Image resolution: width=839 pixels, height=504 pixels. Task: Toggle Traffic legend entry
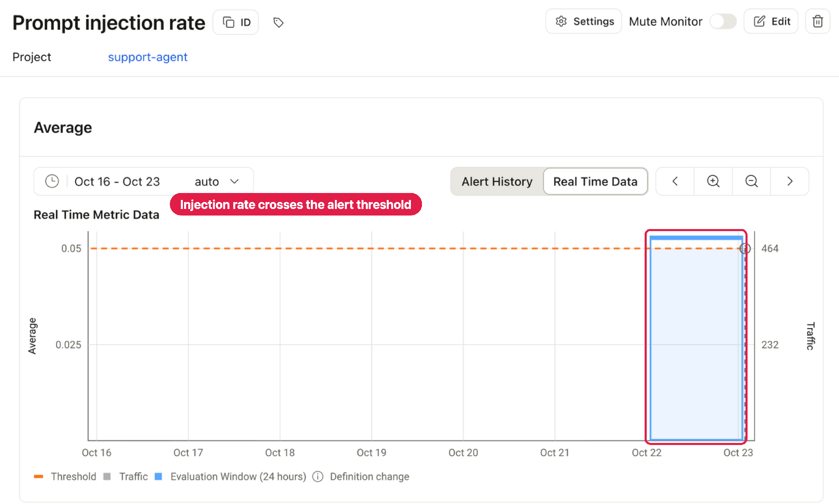tap(125, 477)
